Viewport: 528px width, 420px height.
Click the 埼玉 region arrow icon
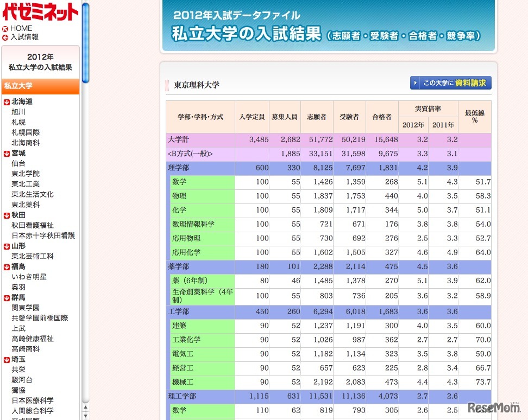click(x=7, y=360)
